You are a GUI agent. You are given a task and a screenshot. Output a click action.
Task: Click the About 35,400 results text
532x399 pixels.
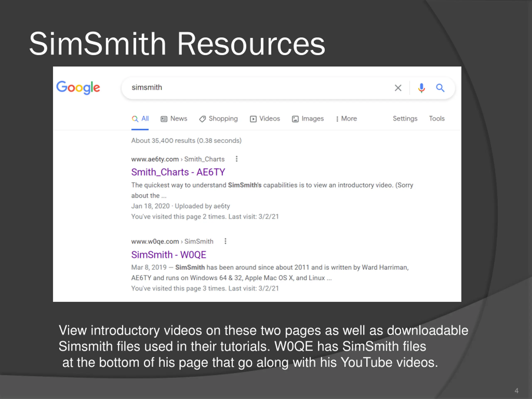click(x=186, y=140)
